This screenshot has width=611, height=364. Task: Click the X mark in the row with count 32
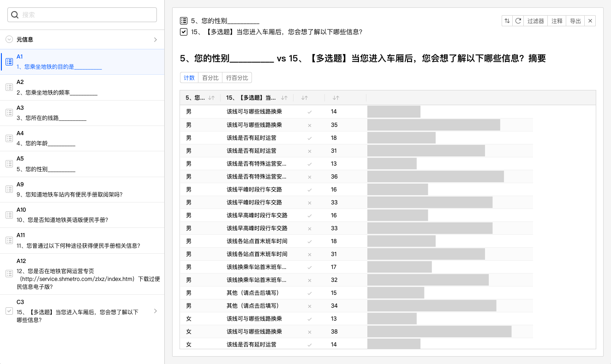[310, 280]
